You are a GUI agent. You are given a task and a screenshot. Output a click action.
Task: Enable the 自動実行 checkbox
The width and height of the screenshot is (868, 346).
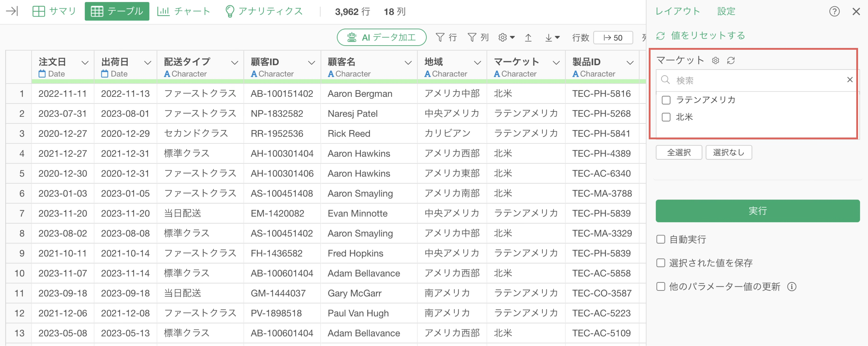661,239
